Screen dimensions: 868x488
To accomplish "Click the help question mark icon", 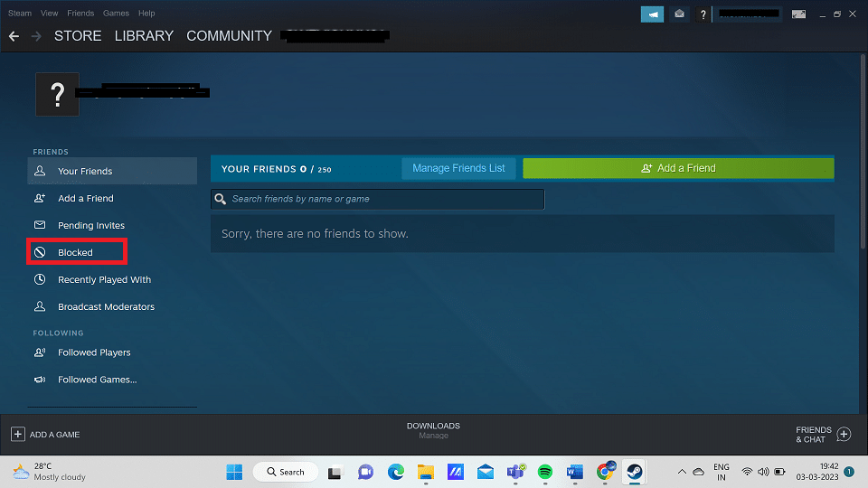I will pyautogui.click(x=703, y=14).
